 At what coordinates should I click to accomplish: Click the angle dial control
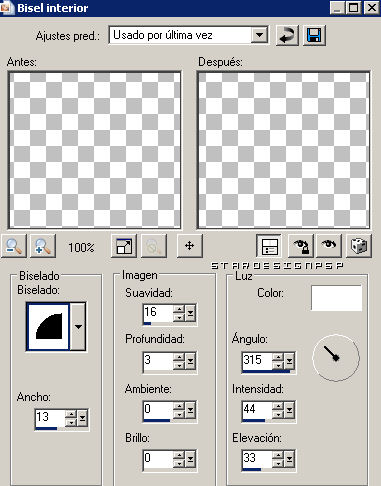(x=336, y=358)
